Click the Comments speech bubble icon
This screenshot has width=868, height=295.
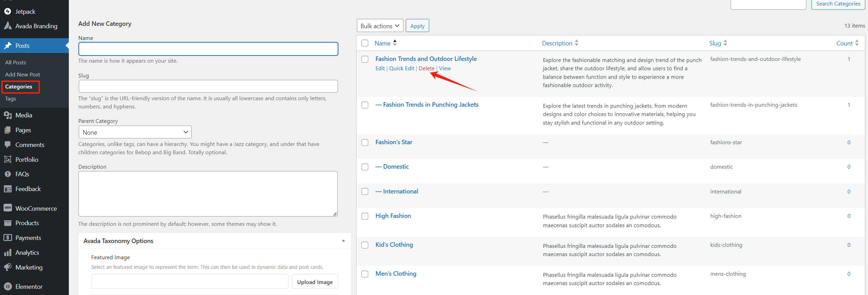(x=8, y=145)
